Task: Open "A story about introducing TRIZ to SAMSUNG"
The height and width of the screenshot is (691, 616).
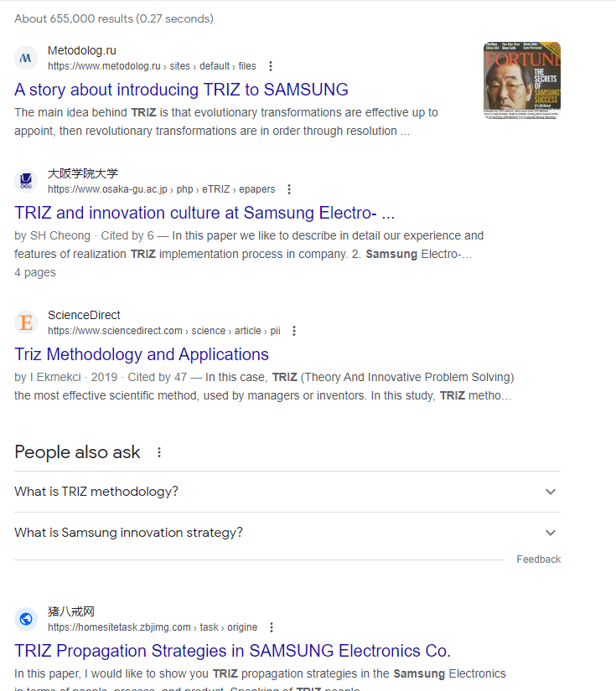Action: (181, 90)
